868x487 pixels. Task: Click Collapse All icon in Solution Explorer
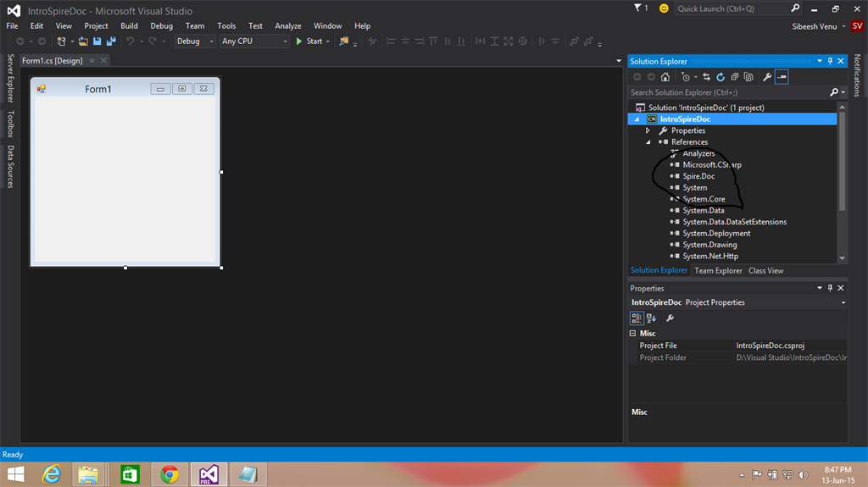pyautogui.click(x=734, y=77)
